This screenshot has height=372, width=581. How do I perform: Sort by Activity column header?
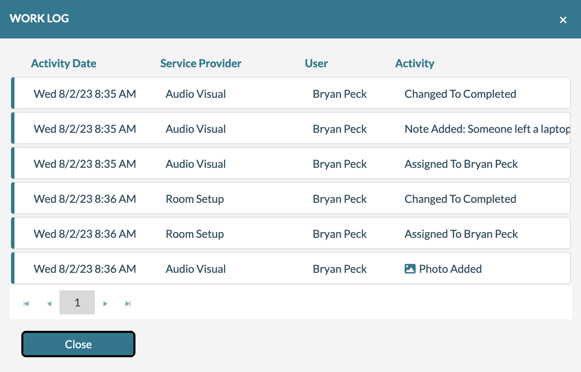tap(415, 63)
